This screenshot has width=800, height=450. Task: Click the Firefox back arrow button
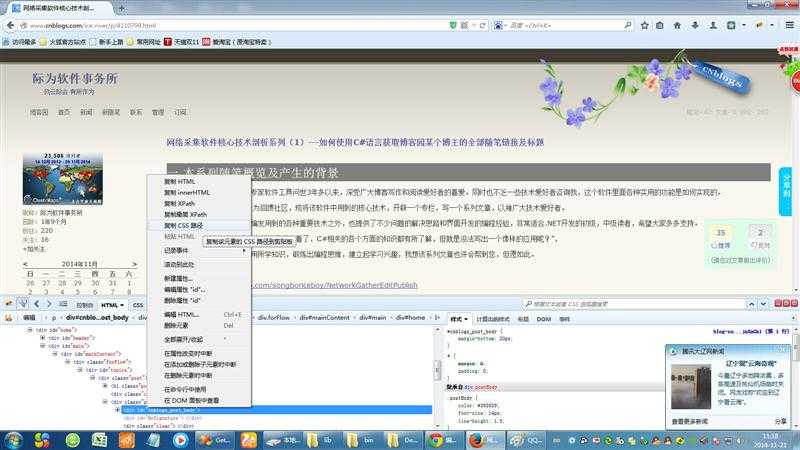10,25
